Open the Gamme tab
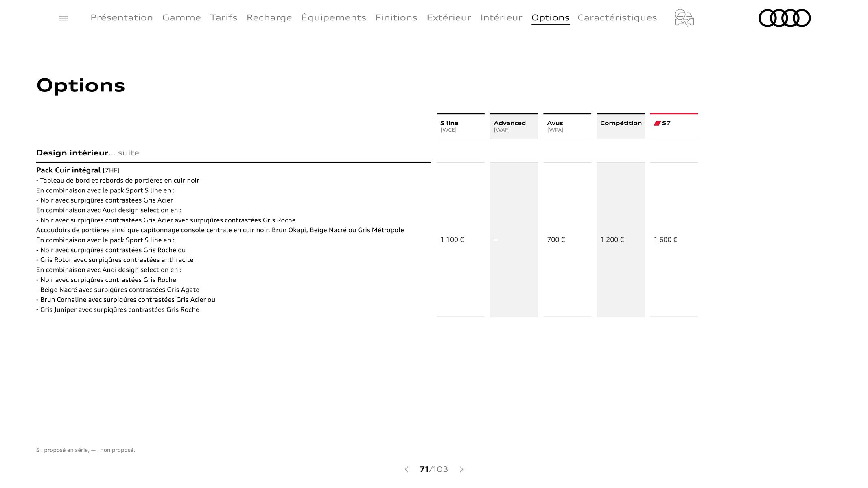Screen dimensions: 868x488 [181, 17]
